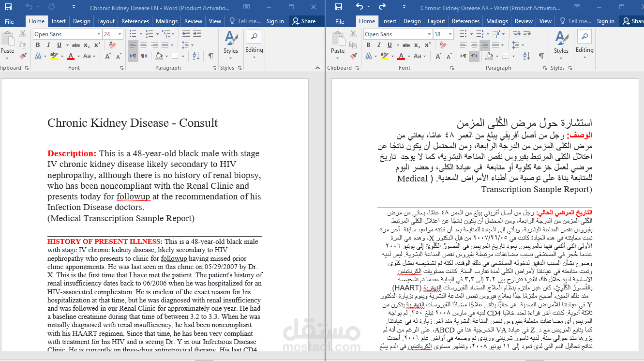Viewport: 644px width, 361px height.
Task: Select Format Painter in EN window
Action: click(23, 56)
